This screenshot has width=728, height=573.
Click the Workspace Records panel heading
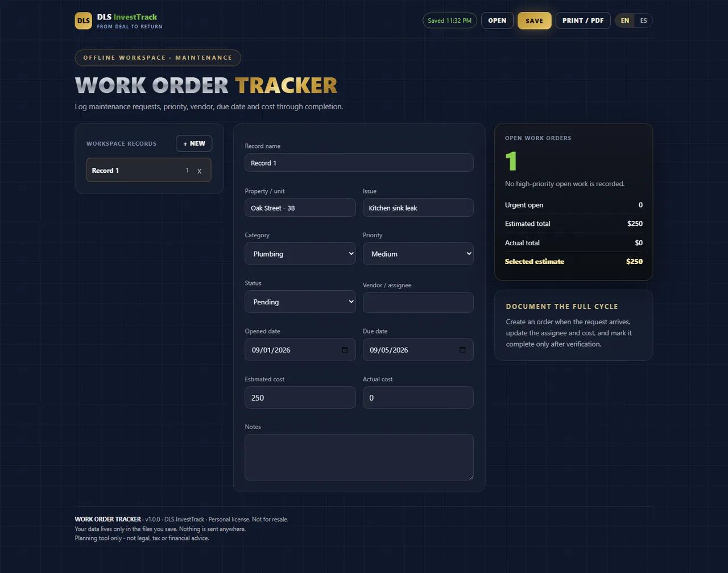coord(121,144)
